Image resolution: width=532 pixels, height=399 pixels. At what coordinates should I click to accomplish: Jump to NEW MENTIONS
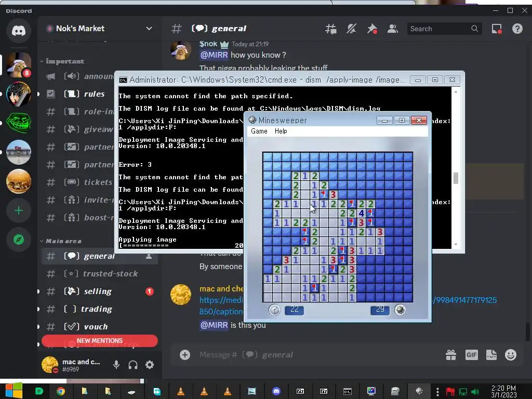(99, 341)
